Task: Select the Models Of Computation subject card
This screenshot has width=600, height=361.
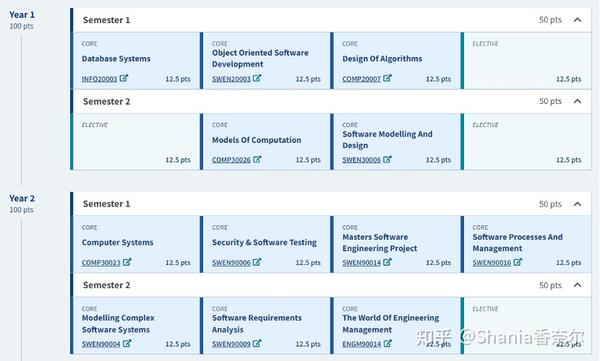Action: click(266, 142)
